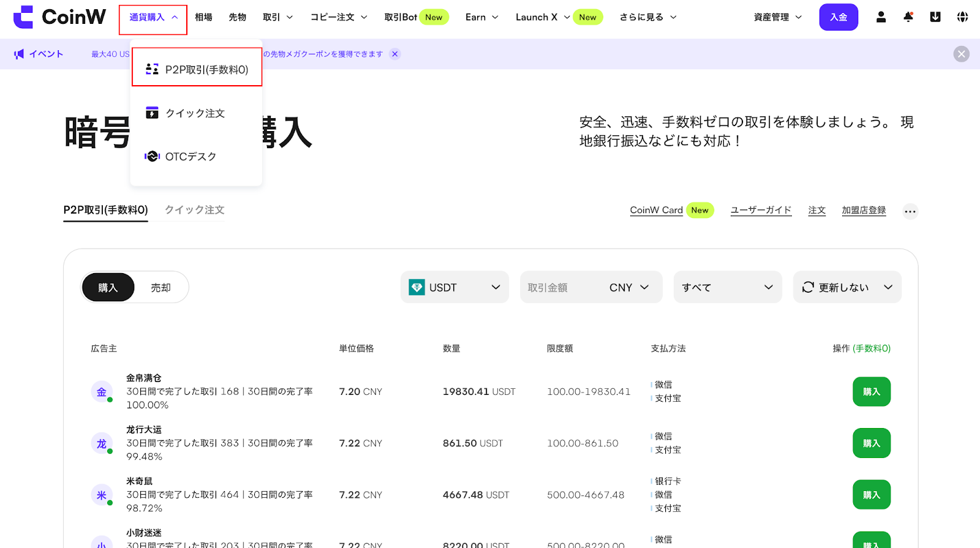Switch to the P2P取引(手数料0) tab
This screenshot has width=980, height=548.
pyautogui.click(x=105, y=210)
